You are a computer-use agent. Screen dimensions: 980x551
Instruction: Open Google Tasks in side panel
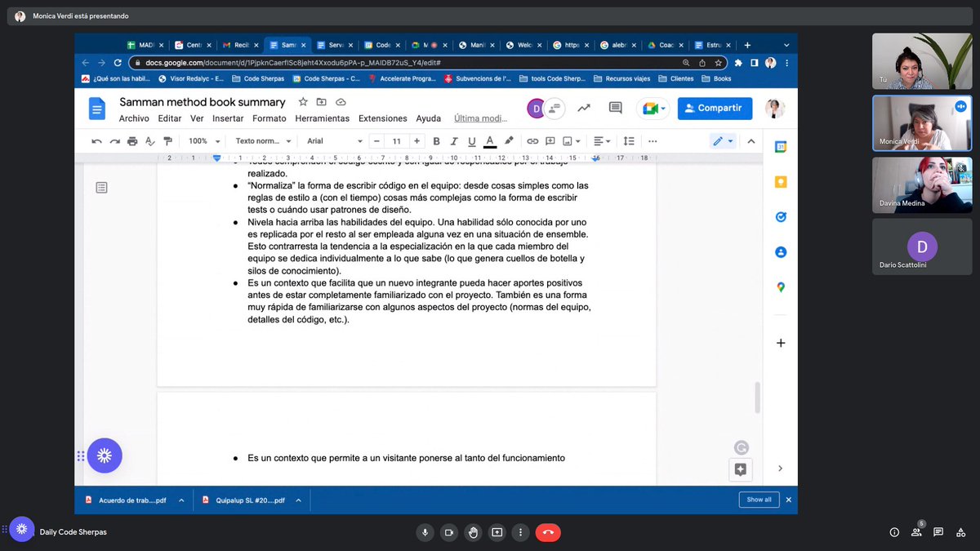[781, 217]
